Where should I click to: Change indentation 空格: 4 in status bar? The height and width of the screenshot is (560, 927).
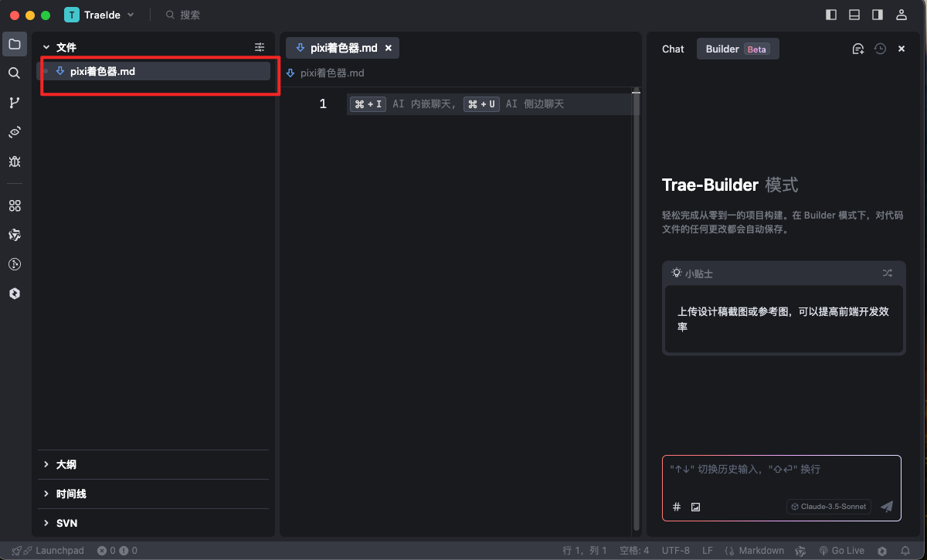coord(633,551)
